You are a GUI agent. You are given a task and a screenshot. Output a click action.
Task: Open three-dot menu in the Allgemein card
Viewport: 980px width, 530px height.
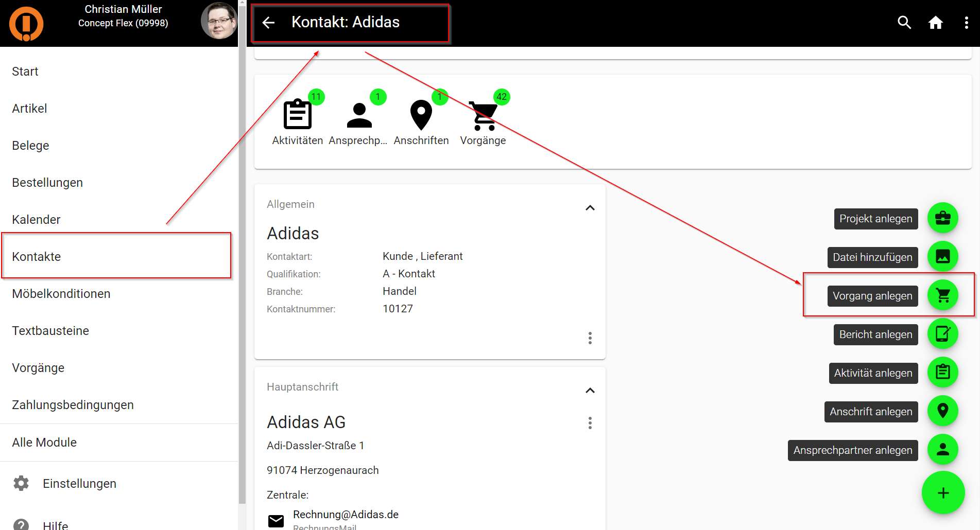point(590,338)
